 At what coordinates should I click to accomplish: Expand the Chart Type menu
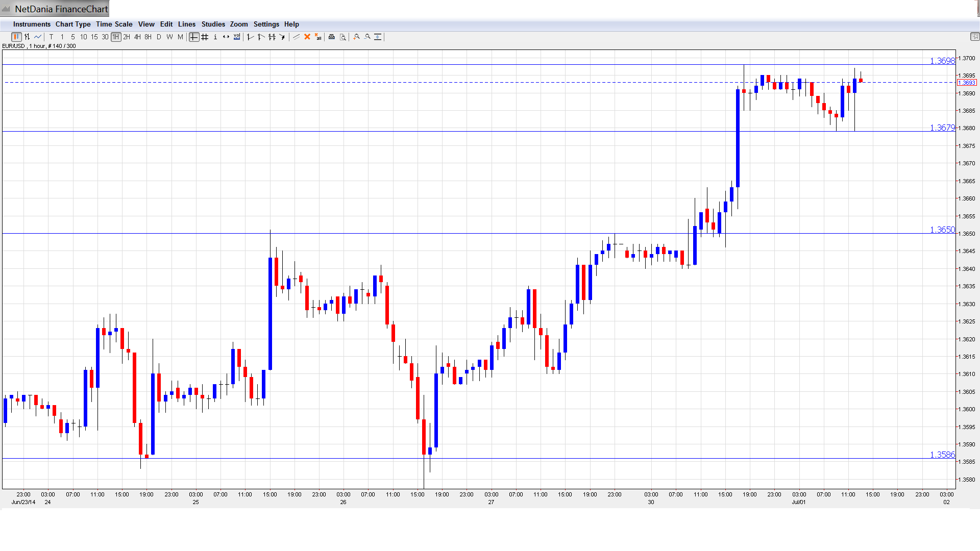coord(73,24)
